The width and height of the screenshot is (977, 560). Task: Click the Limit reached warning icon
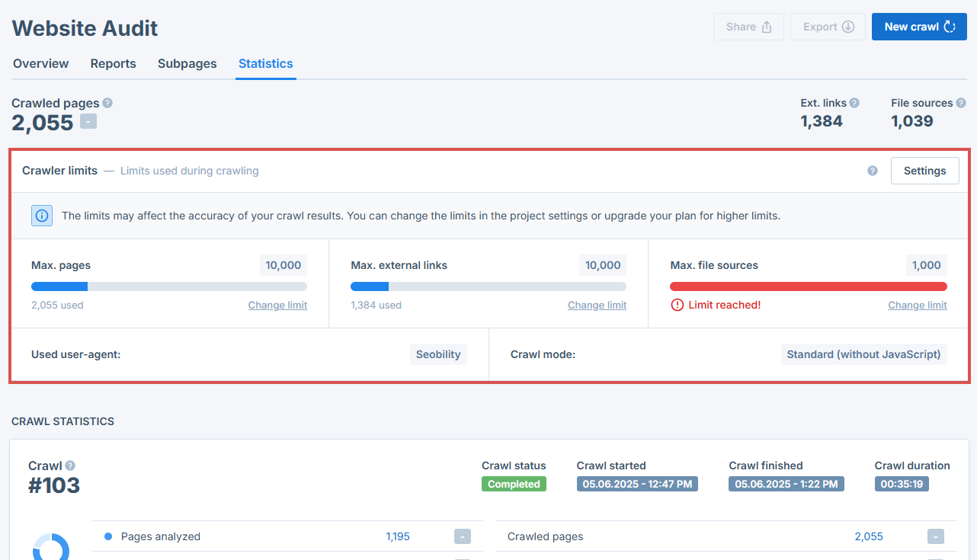(x=677, y=305)
